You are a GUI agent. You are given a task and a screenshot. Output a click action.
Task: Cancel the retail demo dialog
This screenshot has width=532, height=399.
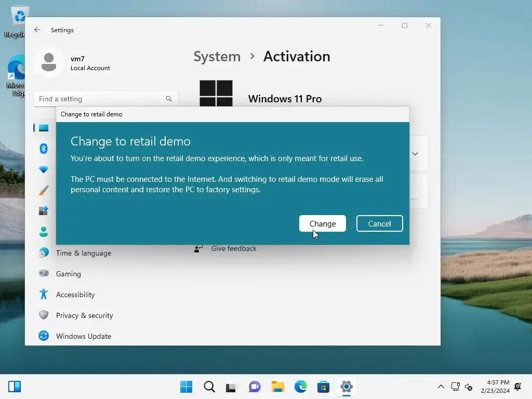tap(379, 223)
